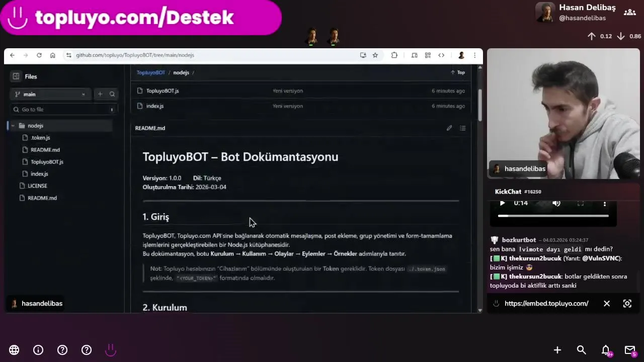Reload the GitHub page
This screenshot has height=362, width=644.
(39, 55)
